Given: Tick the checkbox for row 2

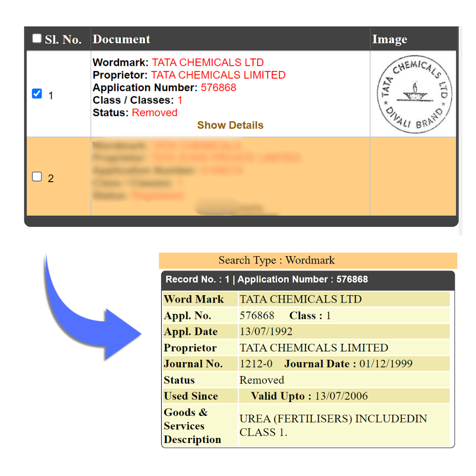Looking at the screenshot, I should coord(37,177).
